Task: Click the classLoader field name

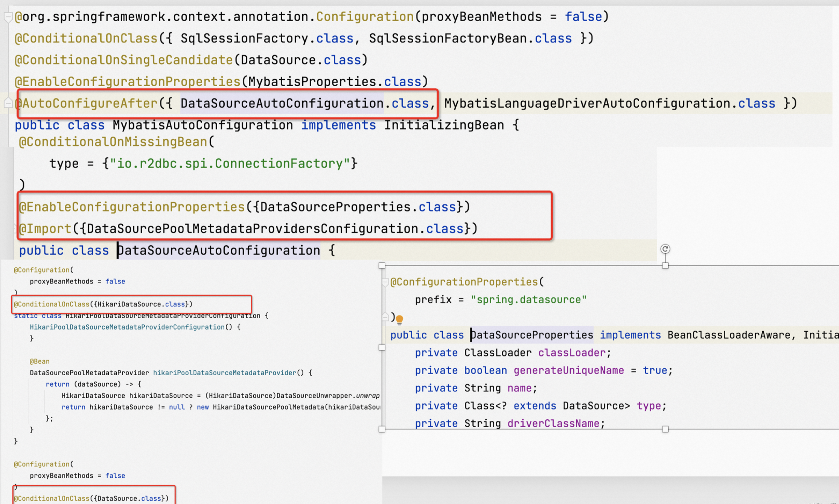Action: (572, 353)
